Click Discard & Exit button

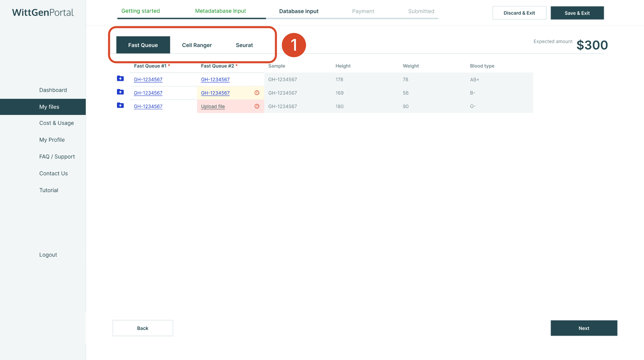pos(519,13)
